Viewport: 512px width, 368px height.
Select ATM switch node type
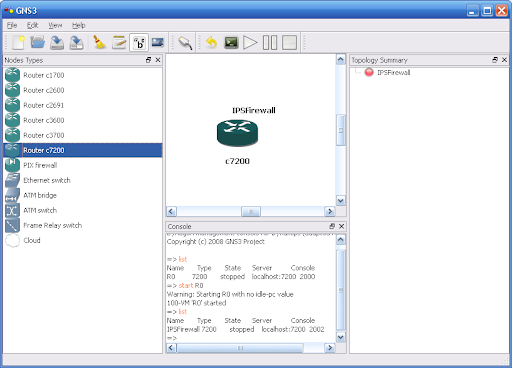[83, 210]
